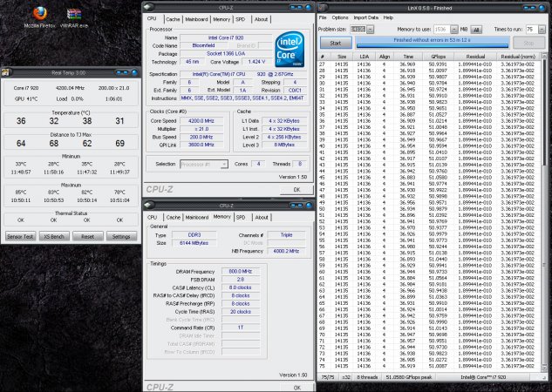552x392 pixels.
Task: Click the All memory button in LinX
Action: (x=476, y=30)
